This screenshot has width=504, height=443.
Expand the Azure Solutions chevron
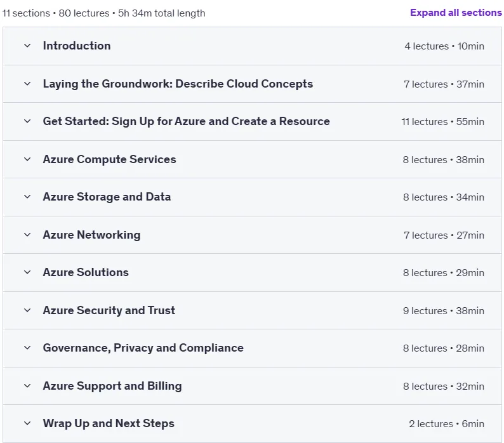click(x=27, y=272)
